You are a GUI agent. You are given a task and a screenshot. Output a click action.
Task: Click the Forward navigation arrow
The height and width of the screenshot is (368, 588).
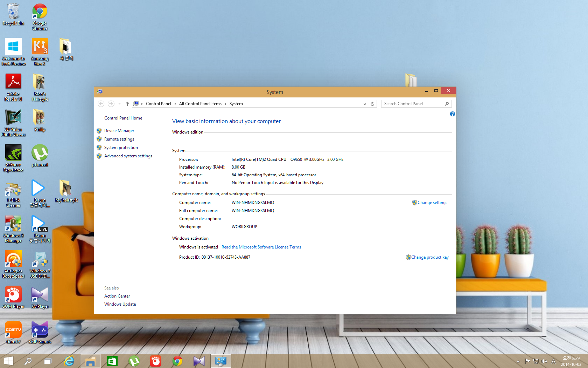point(111,104)
